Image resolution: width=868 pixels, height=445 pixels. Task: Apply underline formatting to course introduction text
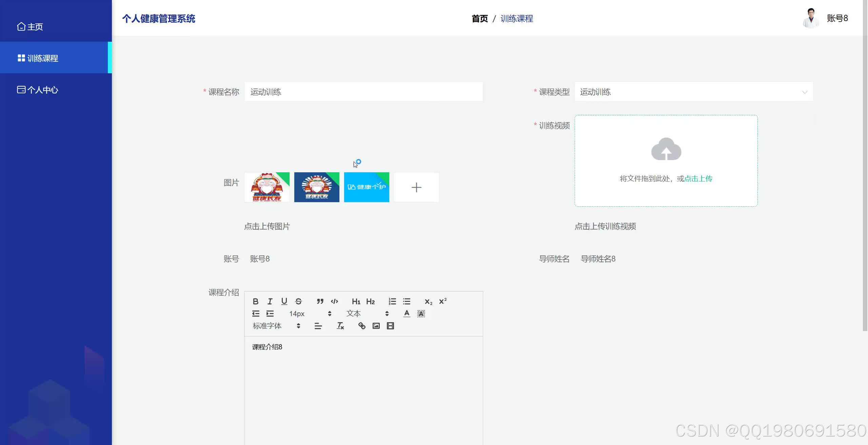(x=284, y=301)
